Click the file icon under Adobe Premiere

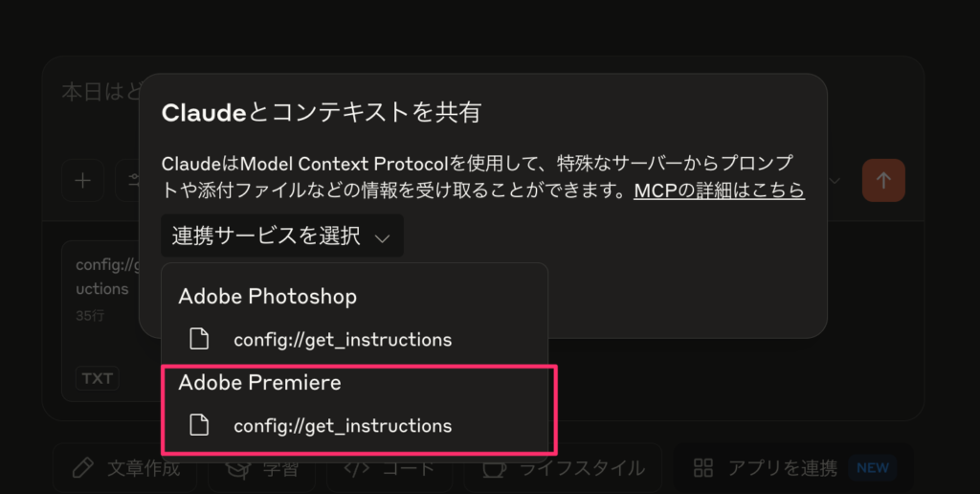(x=199, y=425)
